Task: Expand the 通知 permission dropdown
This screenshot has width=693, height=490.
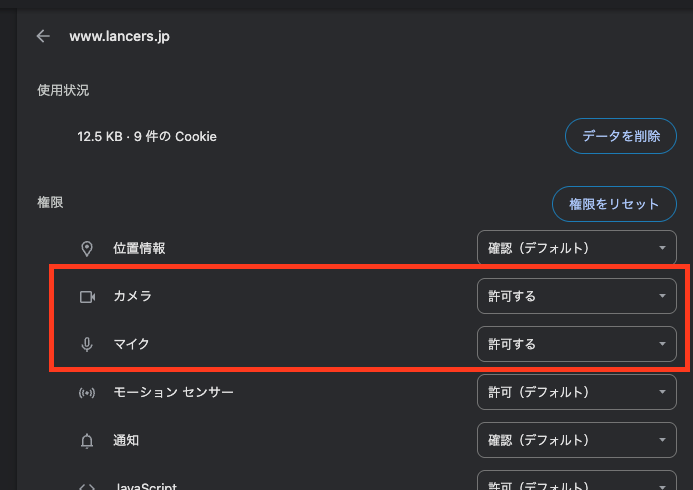Action: pyautogui.click(x=576, y=440)
